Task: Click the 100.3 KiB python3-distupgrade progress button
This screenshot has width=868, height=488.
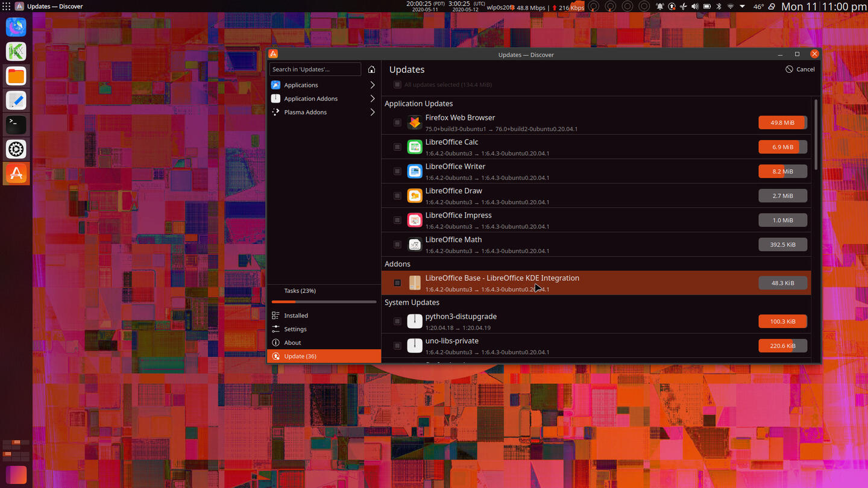Action: click(782, 321)
